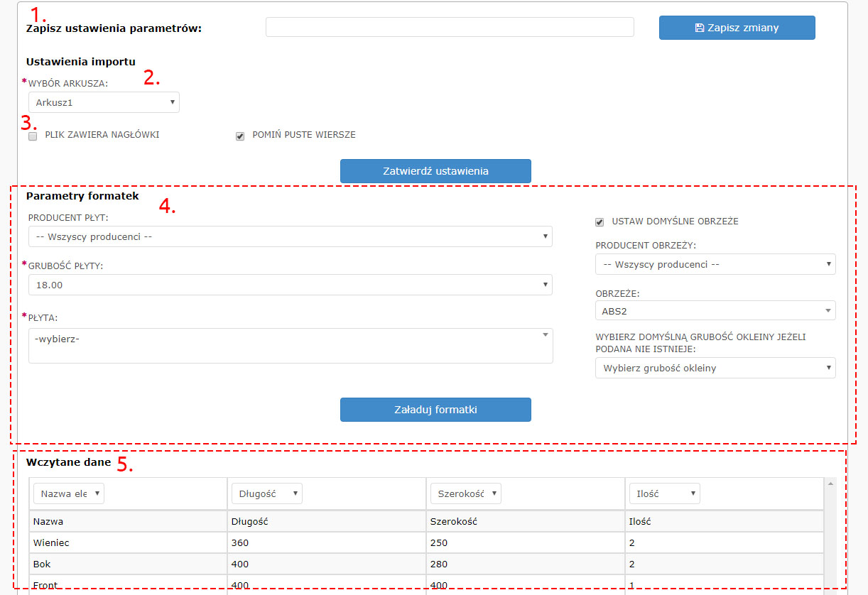The image size is (868, 595).
Task: Click the data table scrollbar up arrow
Action: (830, 484)
